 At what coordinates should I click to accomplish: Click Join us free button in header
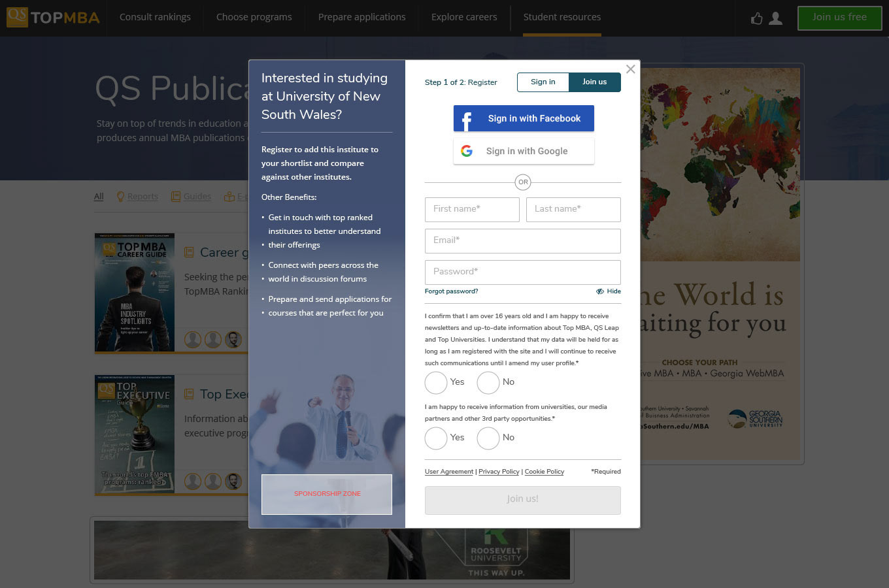[839, 18]
